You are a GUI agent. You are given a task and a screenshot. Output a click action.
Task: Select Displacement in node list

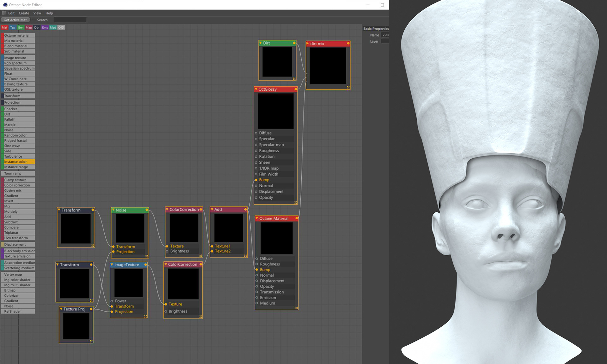click(x=18, y=244)
